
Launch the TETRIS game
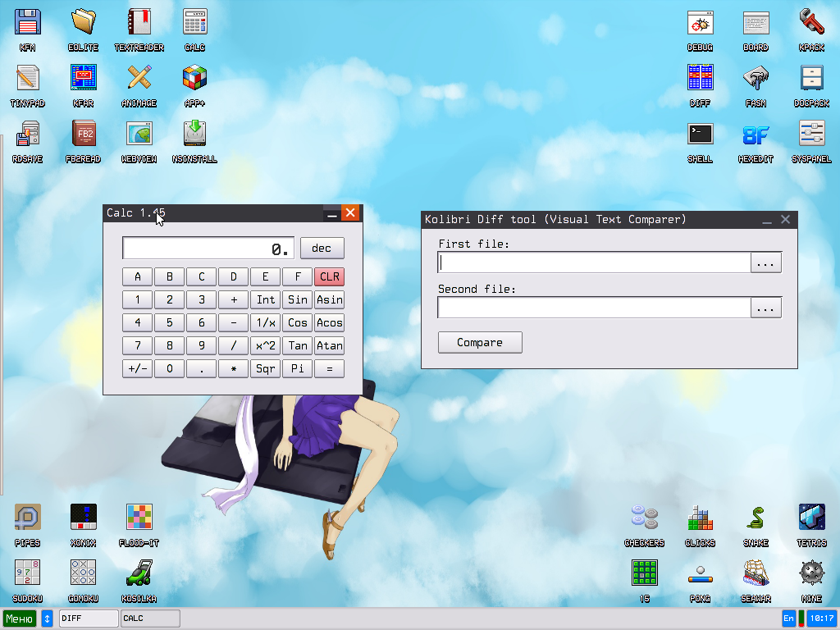[x=811, y=518]
